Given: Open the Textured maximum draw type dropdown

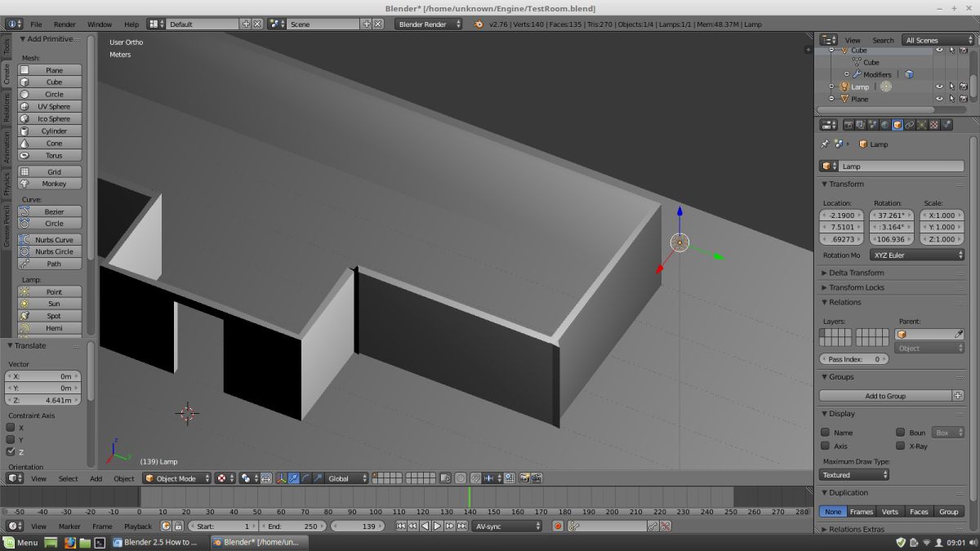Looking at the screenshot, I should coord(854,475).
